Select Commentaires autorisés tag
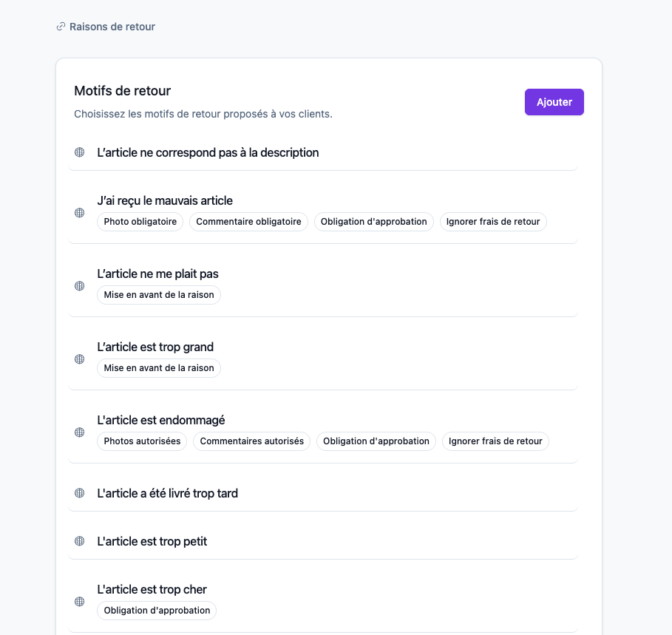The height and width of the screenshot is (635, 672). click(251, 441)
